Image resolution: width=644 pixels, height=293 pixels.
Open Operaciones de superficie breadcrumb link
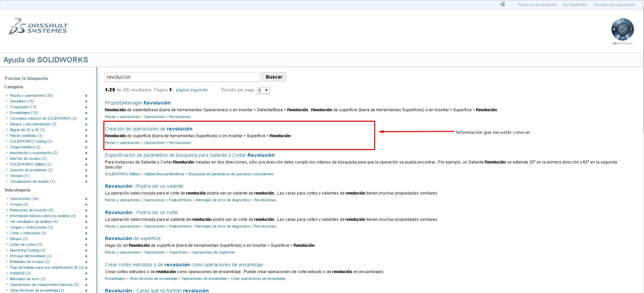tap(213, 252)
